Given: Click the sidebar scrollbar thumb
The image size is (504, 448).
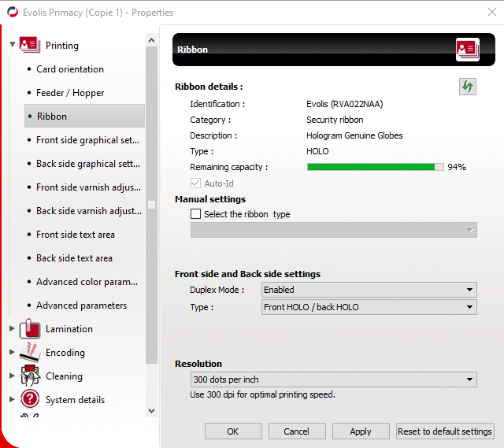Looking at the screenshot, I should click(151, 205).
